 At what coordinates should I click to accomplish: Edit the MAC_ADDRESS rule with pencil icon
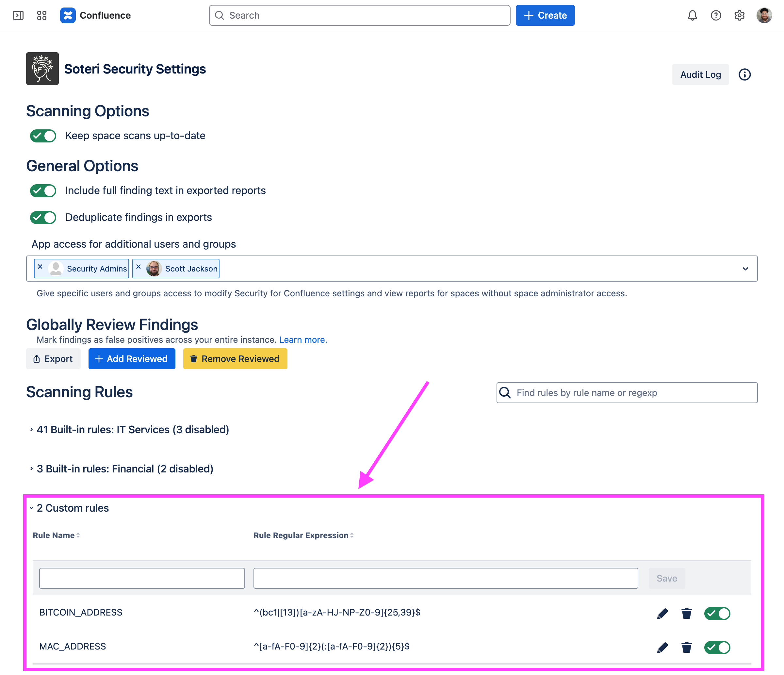pyautogui.click(x=662, y=647)
